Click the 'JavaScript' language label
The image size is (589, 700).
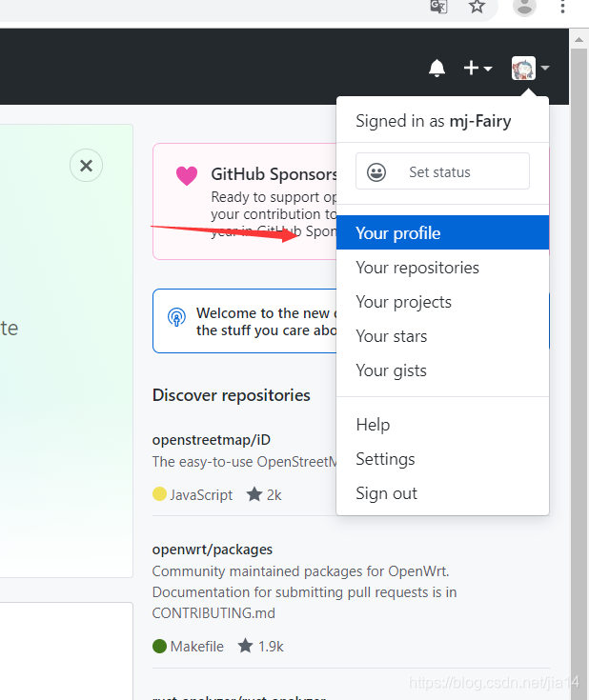pyautogui.click(x=201, y=494)
